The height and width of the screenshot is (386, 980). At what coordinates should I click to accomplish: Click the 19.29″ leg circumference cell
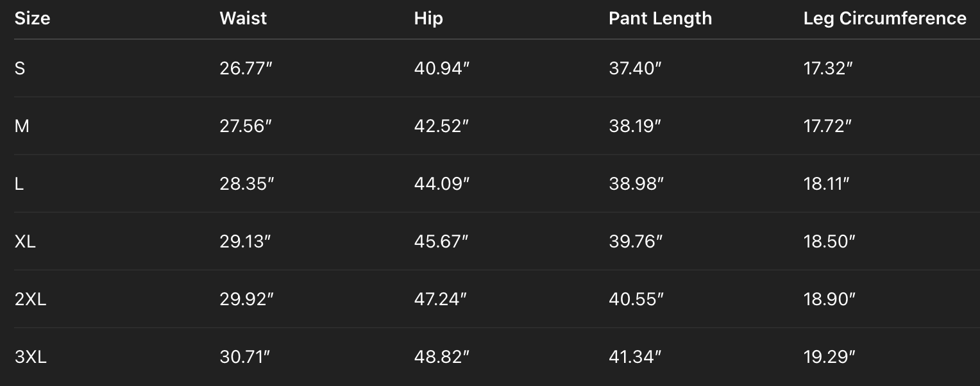[x=829, y=357]
